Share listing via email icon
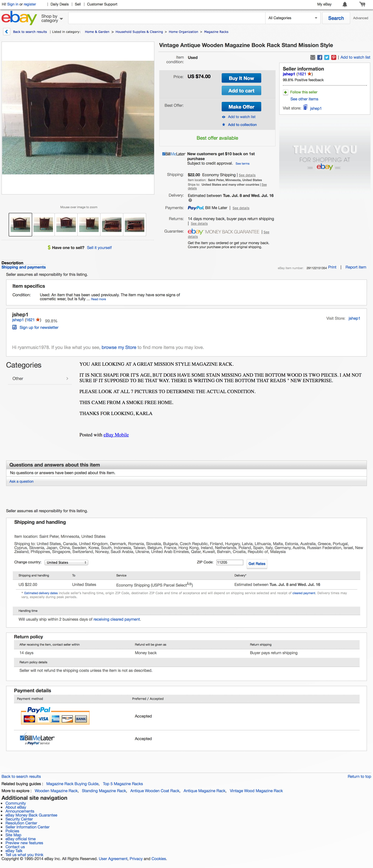The width and height of the screenshot is (373, 868). point(313,58)
